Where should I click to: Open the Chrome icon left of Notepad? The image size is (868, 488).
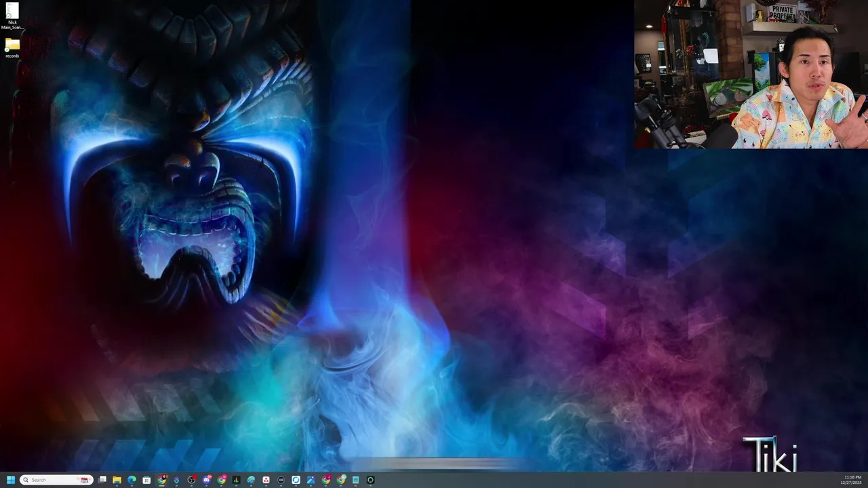pos(340,480)
